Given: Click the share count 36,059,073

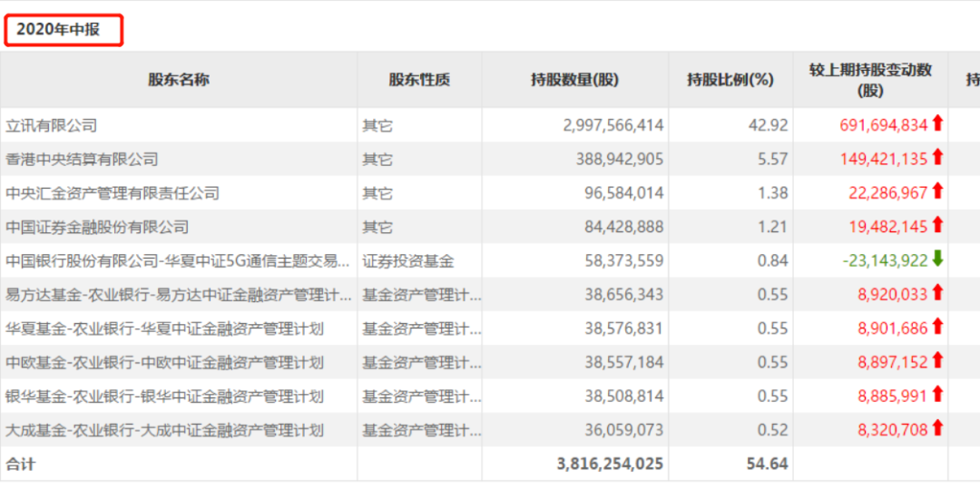Looking at the screenshot, I should [623, 430].
